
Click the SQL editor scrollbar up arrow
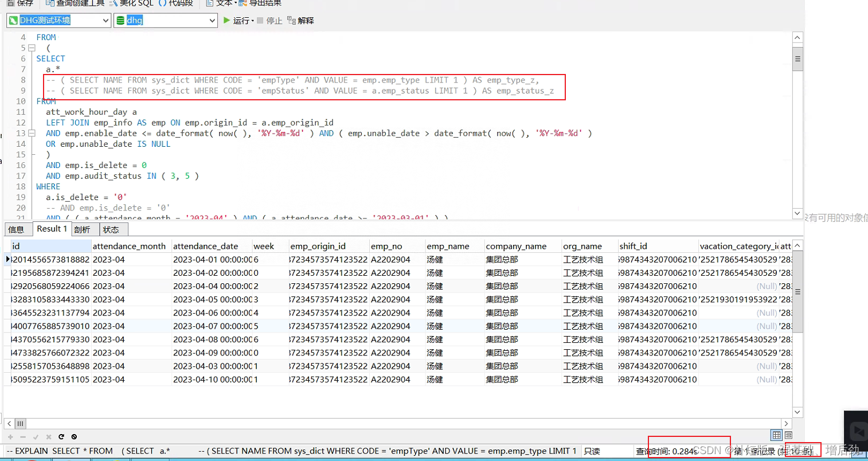click(797, 38)
